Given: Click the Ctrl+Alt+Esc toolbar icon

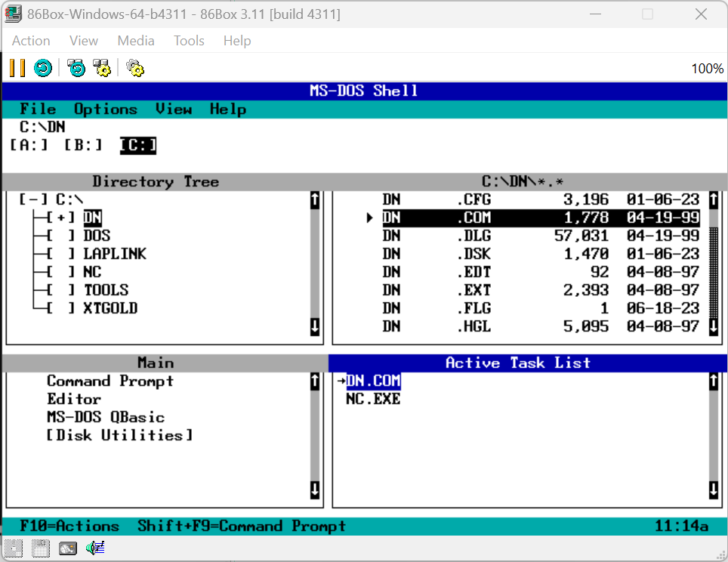Looking at the screenshot, I should 103,68.
